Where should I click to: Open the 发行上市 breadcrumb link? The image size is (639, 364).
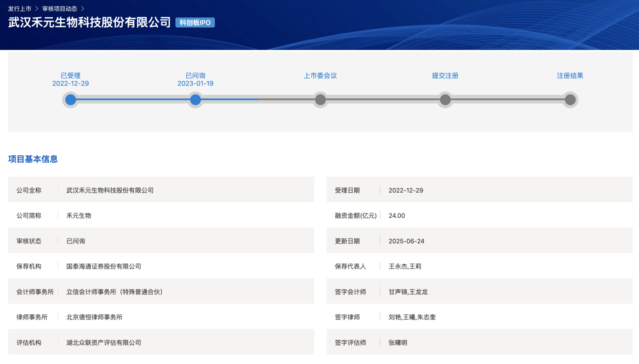click(x=20, y=9)
